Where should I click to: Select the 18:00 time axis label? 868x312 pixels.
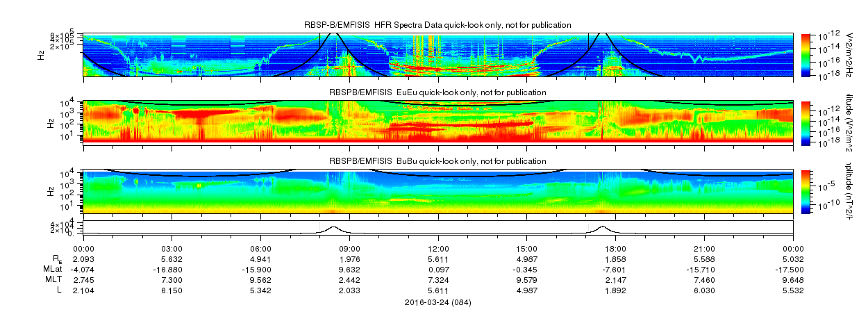(x=615, y=248)
